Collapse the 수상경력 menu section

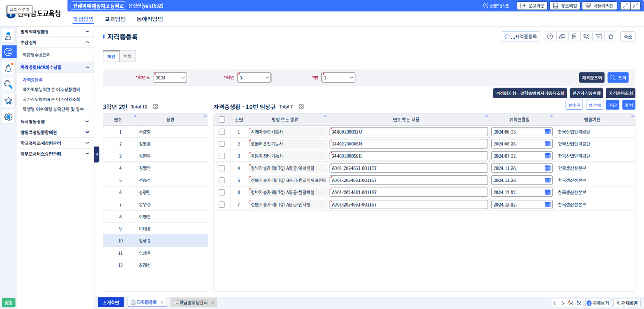click(87, 42)
